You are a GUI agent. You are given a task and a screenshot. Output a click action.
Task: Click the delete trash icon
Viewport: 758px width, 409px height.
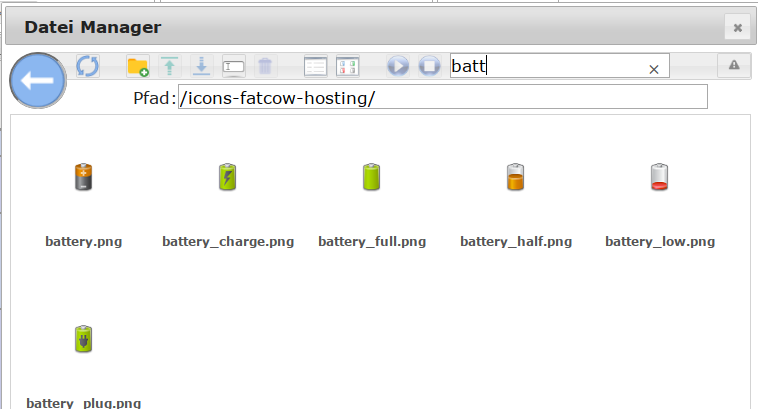[x=264, y=67]
